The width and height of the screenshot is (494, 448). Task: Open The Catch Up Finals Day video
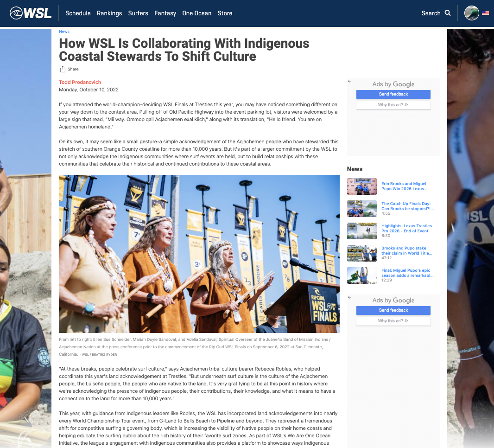pos(407,206)
